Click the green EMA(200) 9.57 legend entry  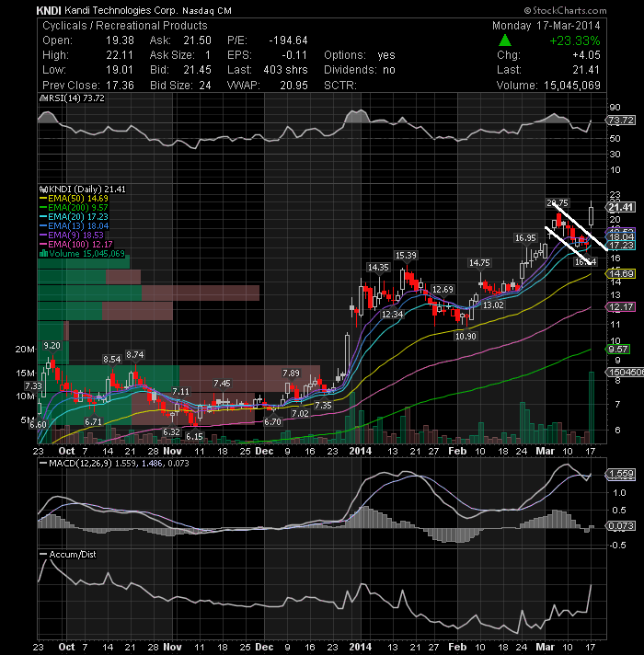(74, 208)
